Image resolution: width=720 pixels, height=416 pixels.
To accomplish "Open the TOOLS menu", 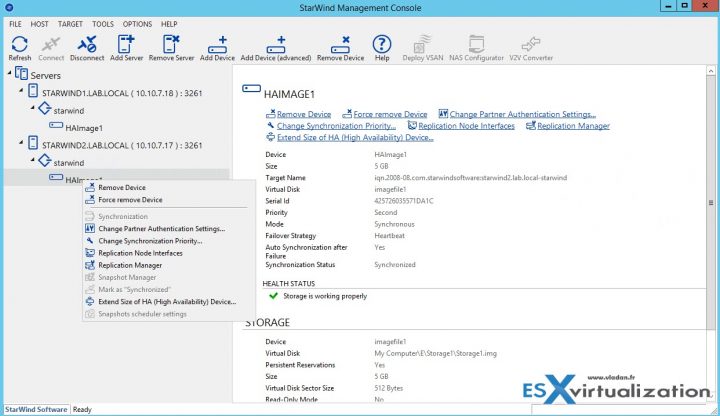I will 103,24.
